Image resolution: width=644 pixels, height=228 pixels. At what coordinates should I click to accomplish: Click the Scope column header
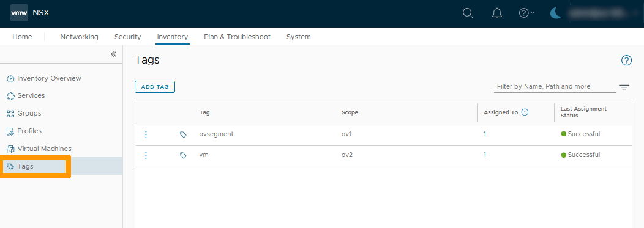pos(350,112)
